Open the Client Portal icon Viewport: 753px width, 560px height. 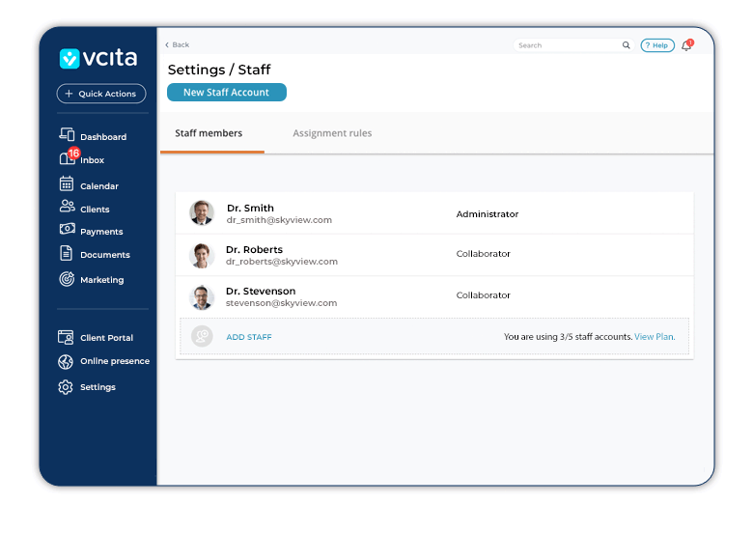(x=66, y=337)
